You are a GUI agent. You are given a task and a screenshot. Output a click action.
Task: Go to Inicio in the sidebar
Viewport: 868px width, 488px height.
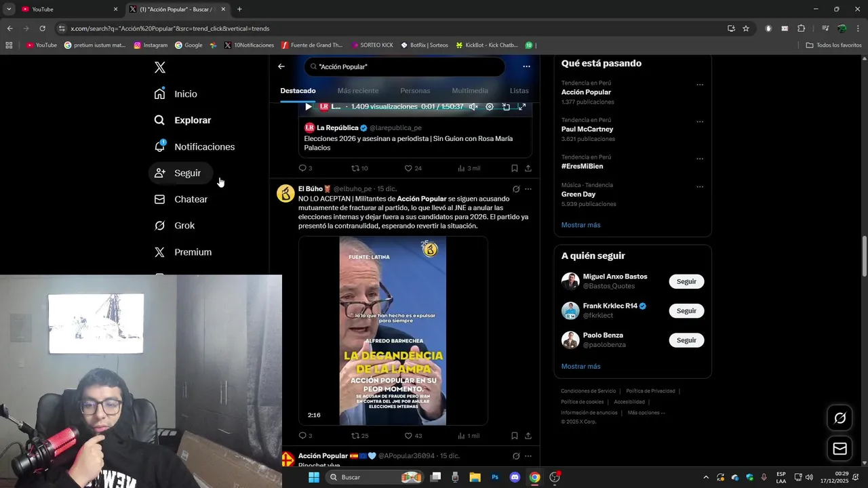(176, 94)
